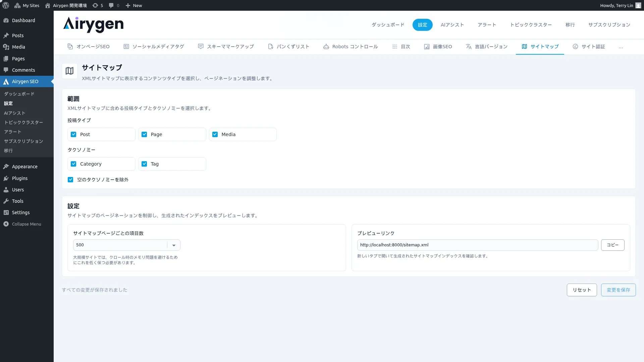Click the WordPress logo icon

6,5
